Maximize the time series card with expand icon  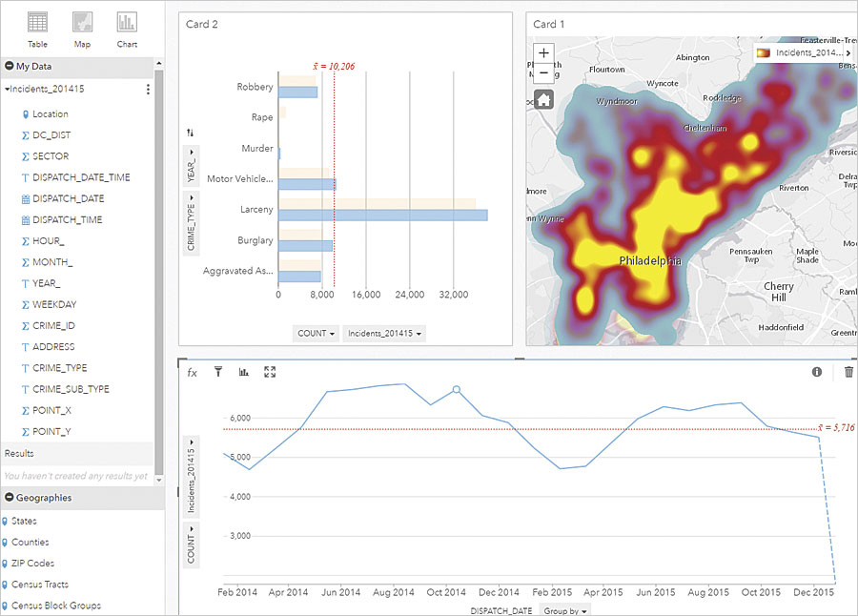(x=269, y=373)
